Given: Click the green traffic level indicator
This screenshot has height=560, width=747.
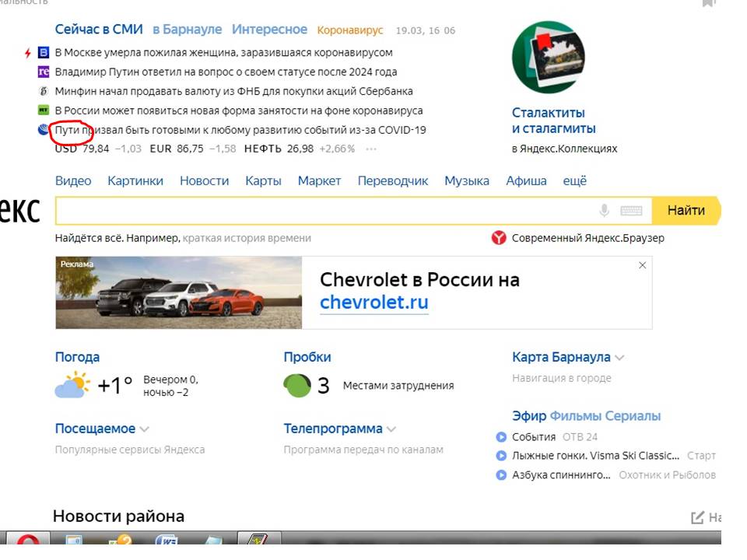Looking at the screenshot, I should point(296,385).
